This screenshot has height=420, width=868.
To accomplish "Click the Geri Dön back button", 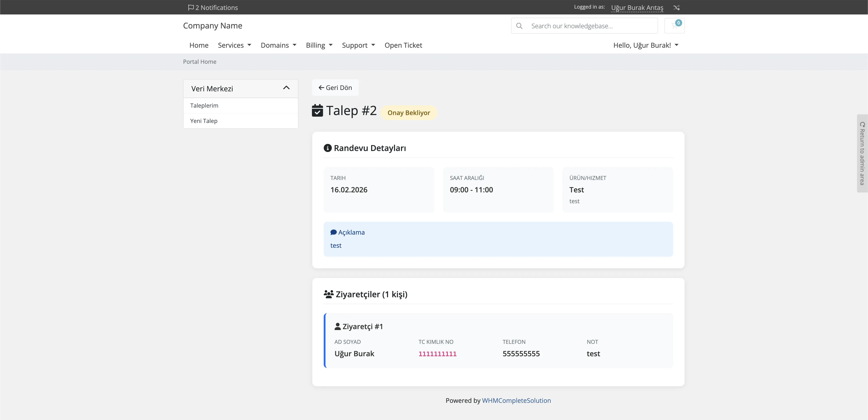I will click(335, 88).
